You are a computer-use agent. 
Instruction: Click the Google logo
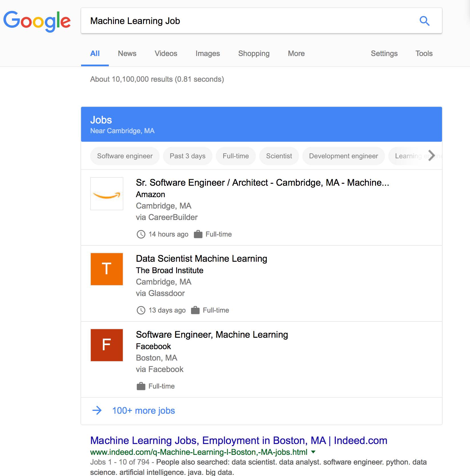coord(37,21)
